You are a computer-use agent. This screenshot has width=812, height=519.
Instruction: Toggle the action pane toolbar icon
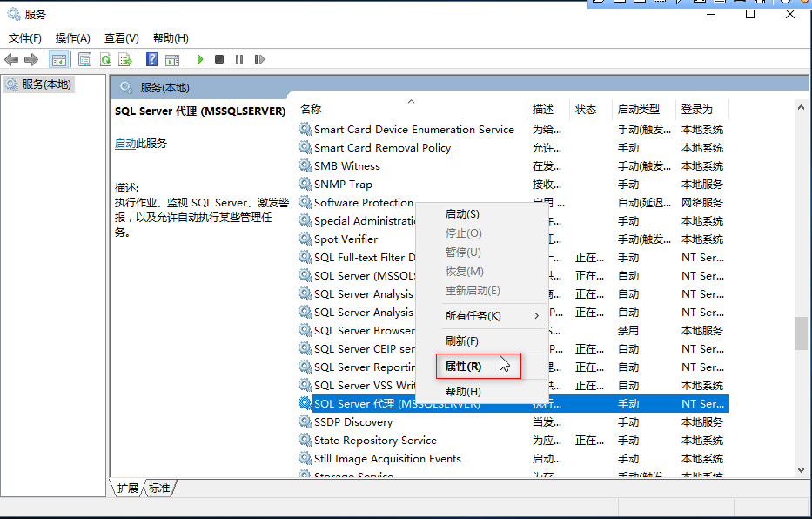coord(172,59)
